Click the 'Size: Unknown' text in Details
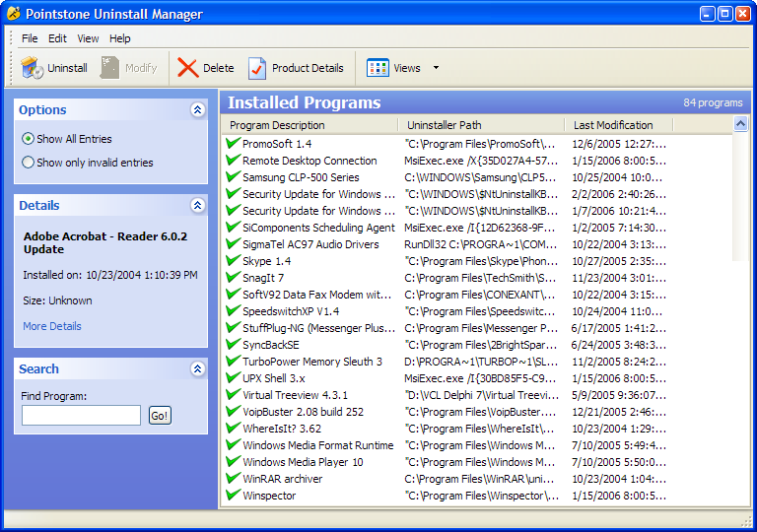757x532 pixels. pyautogui.click(x=57, y=300)
